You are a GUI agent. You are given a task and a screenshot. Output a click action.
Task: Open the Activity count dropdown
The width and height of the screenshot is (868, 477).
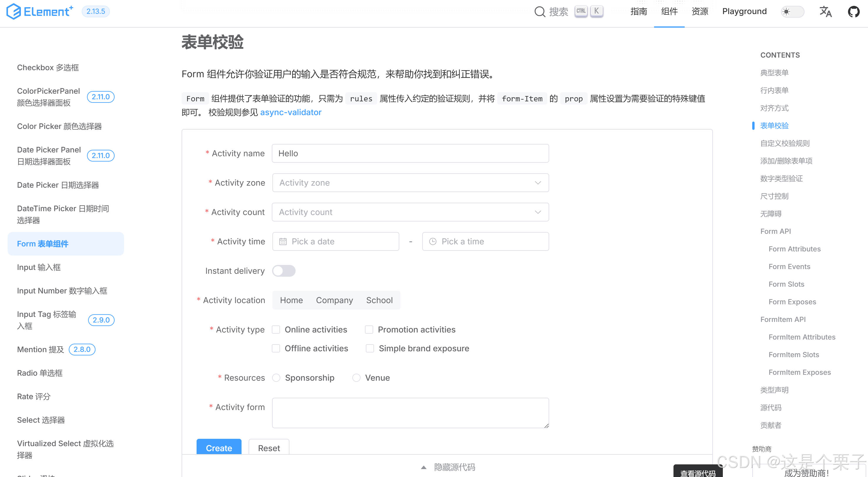pos(410,212)
